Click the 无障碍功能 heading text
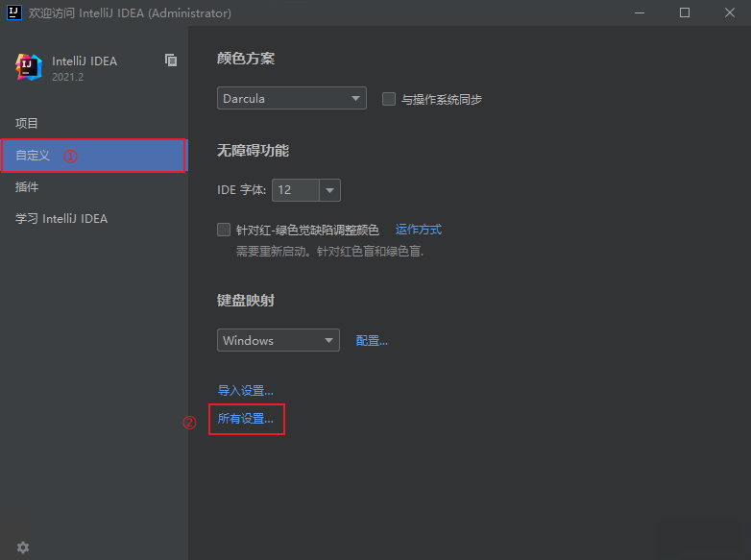751x560 pixels. [x=253, y=151]
